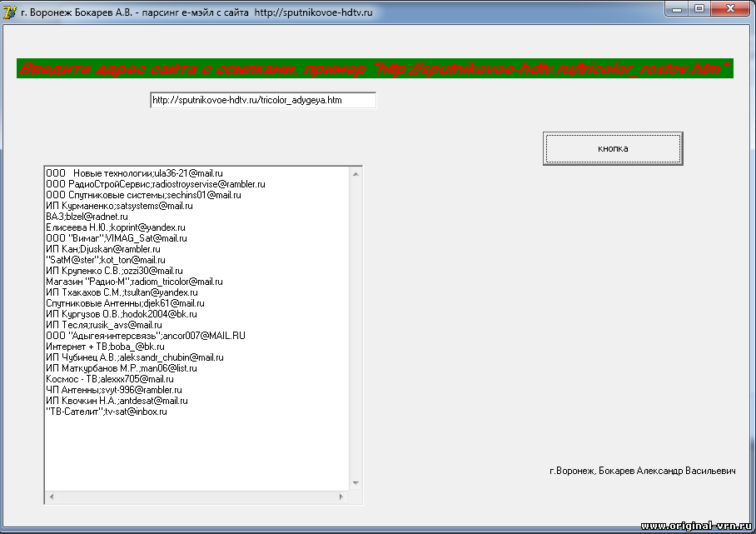This screenshot has height=534, width=756.
Task: Select line Спутниковые Антенны;djek61@mail.ru
Action: click(x=125, y=303)
